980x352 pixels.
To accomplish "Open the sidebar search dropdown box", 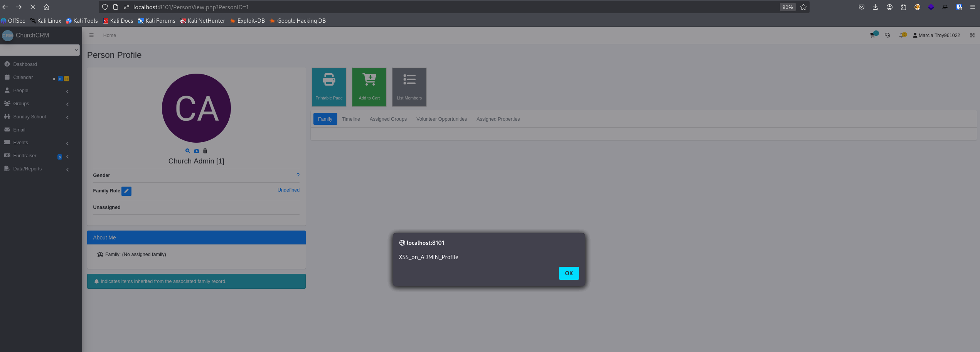I will tap(40, 50).
